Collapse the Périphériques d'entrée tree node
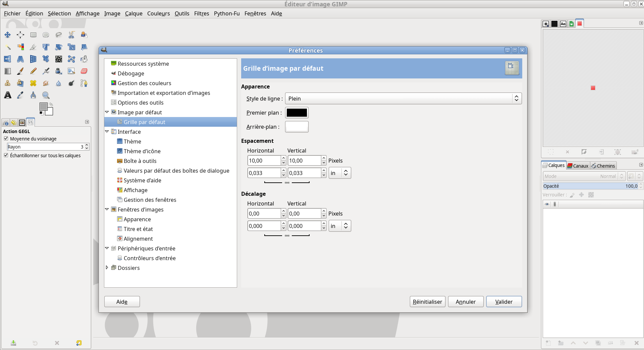 coord(107,248)
